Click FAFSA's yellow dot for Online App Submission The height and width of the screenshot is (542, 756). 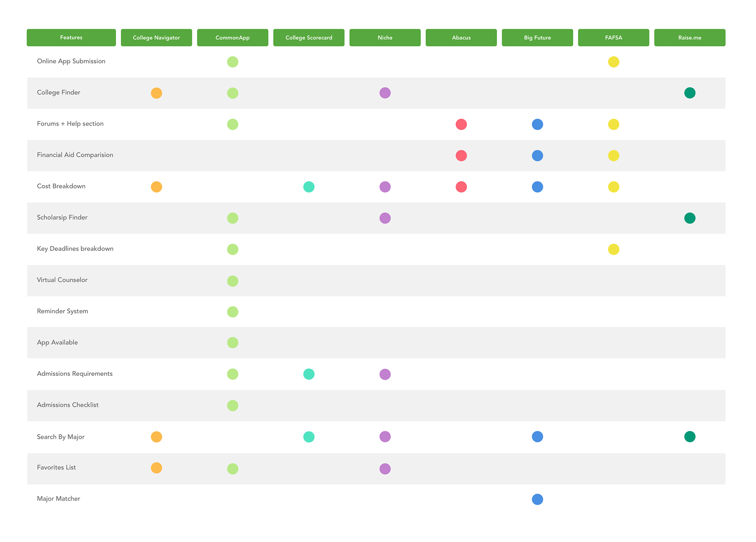click(613, 62)
